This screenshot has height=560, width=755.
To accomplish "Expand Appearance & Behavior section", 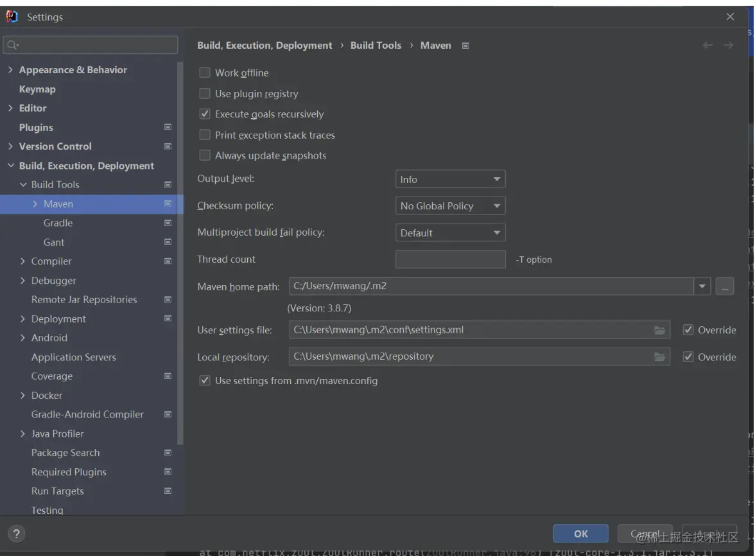I will tap(10, 70).
